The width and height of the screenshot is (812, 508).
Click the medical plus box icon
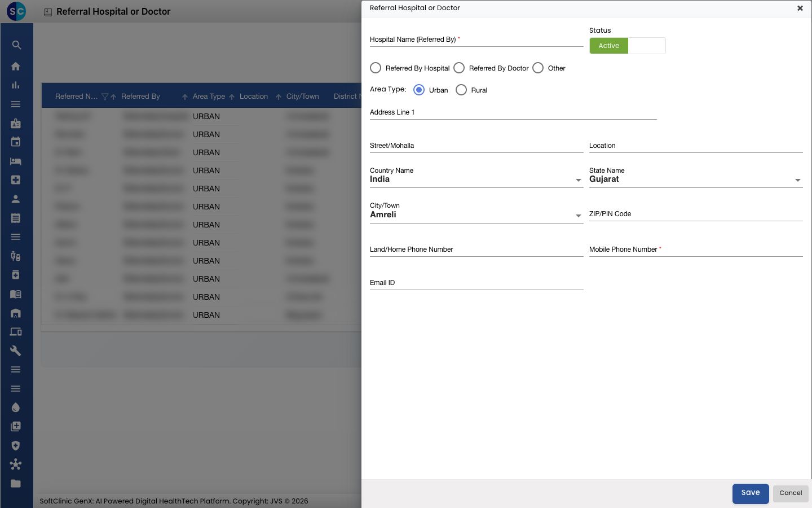click(16, 179)
